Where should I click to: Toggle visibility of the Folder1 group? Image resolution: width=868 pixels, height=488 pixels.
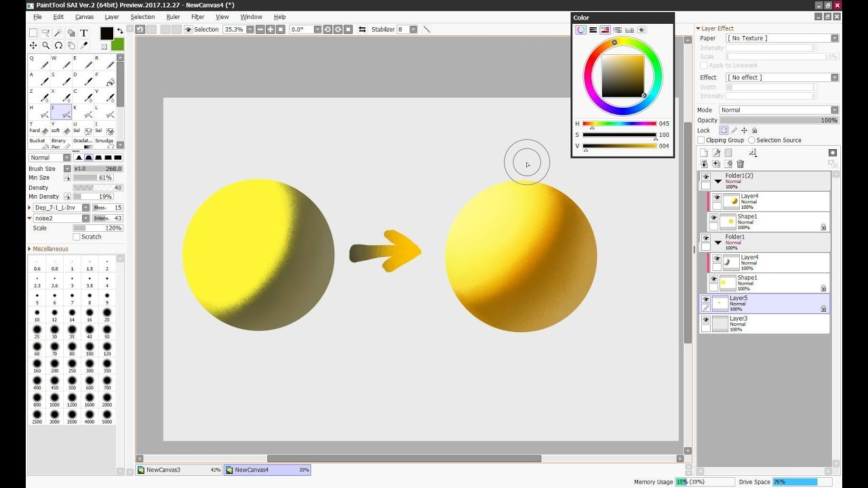tap(706, 238)
